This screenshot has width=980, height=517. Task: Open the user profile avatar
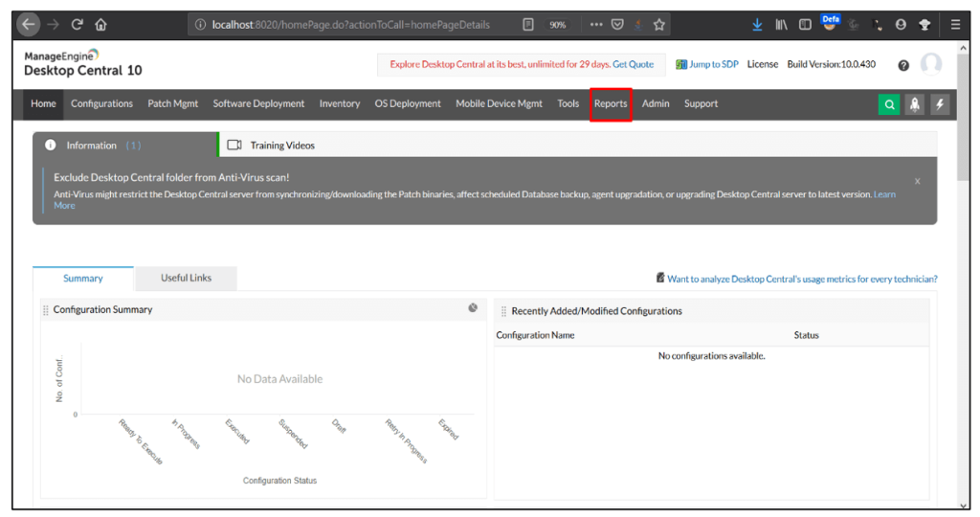pyautogui.click(x=930, y=64)
